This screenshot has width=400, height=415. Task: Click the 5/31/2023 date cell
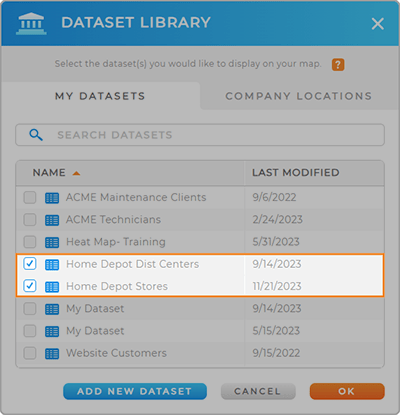276,242
